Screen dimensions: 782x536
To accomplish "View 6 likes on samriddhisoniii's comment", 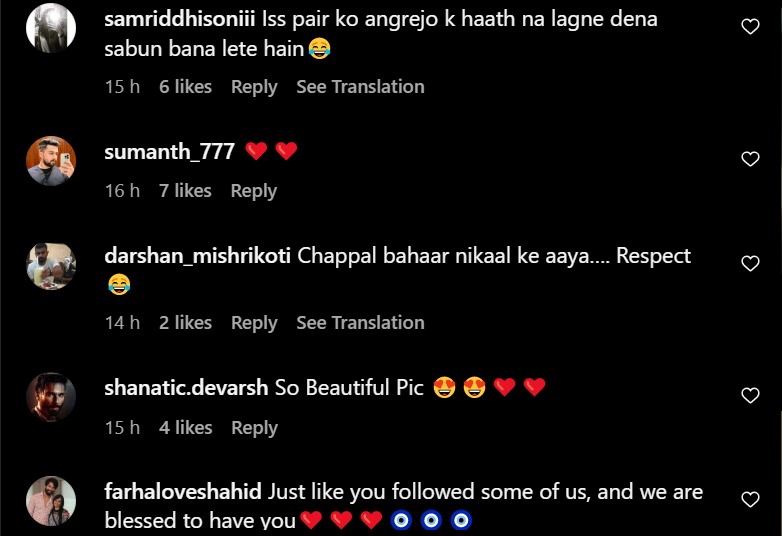I will point(186,87).
